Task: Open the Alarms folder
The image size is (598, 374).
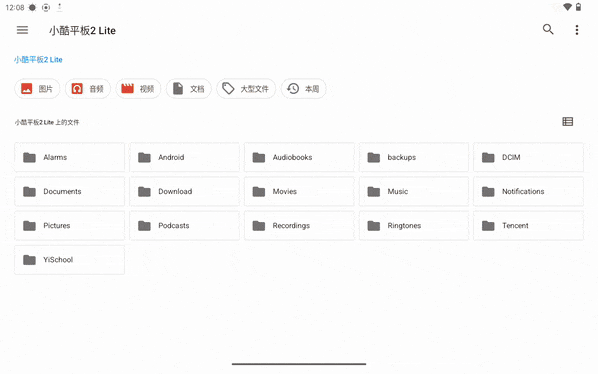Action: click(69, 157)
